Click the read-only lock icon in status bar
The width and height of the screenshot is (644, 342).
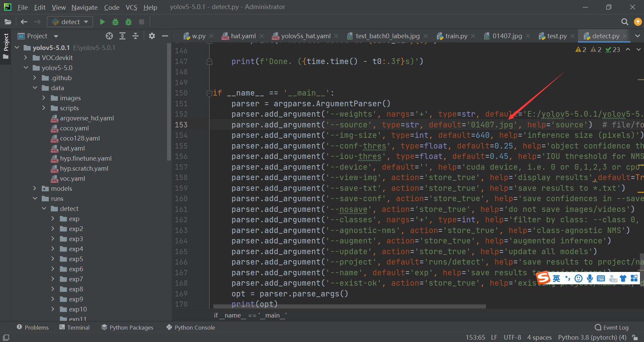[x=635, y=337]
